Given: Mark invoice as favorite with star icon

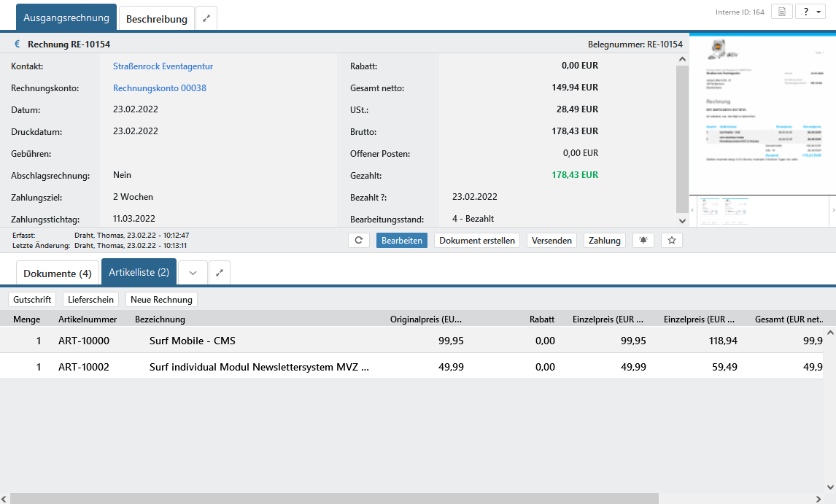Looking at the screenshot, I should tap(672, 241).
